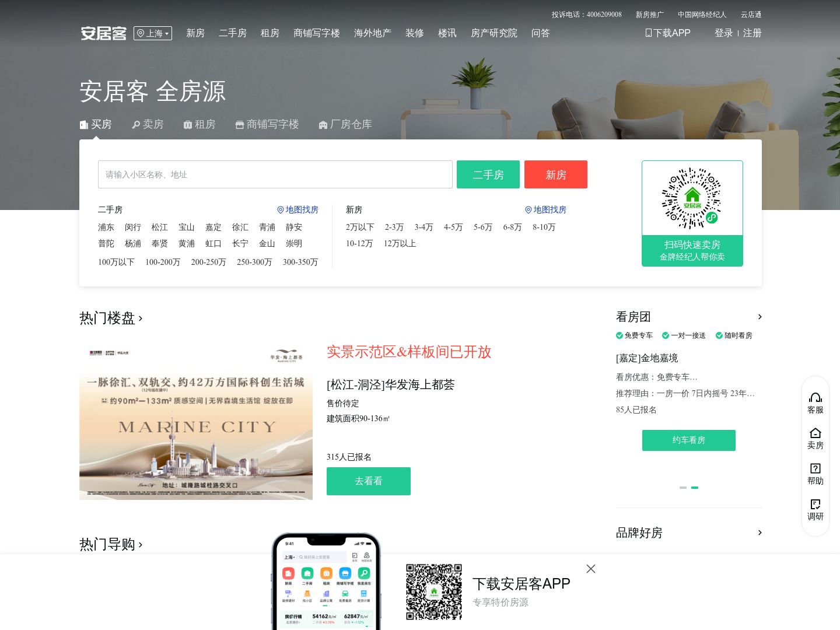
Task: Select new home price 5-6万
Action: tap(483, 227)
